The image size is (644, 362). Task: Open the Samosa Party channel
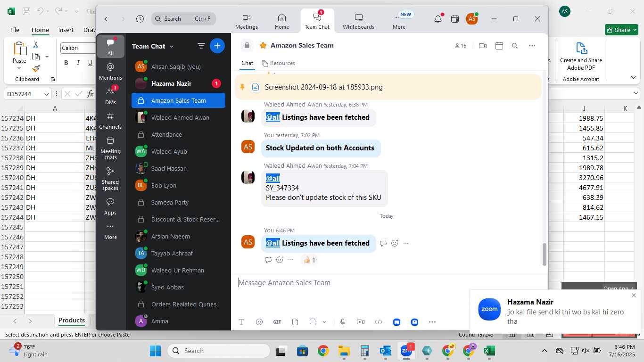tap(178, 202)
